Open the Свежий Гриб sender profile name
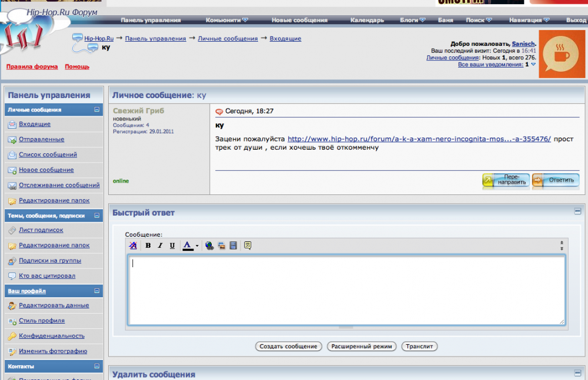Image resolution: width=588 pixels, height=380 pixels. coord(138,110)
